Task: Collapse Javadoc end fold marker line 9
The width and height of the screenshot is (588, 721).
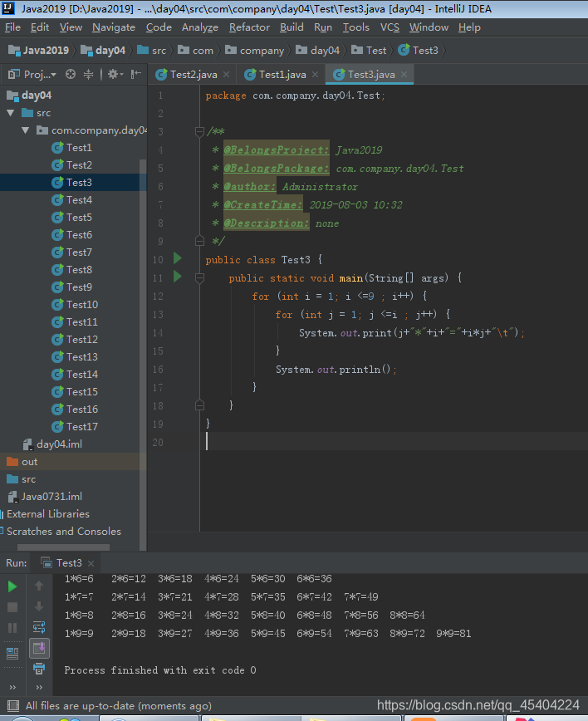Action: tap(199, 241)
